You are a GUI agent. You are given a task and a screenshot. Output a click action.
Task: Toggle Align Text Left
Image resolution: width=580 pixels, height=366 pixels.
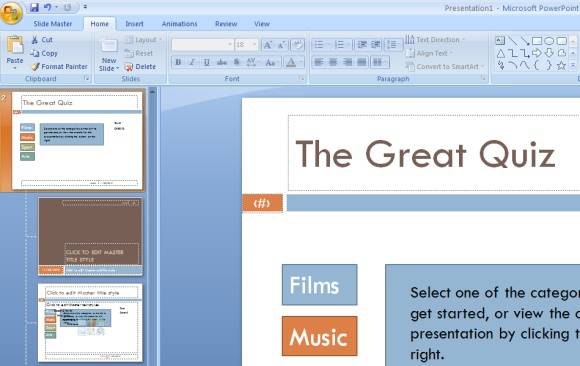tap(319, 62)
